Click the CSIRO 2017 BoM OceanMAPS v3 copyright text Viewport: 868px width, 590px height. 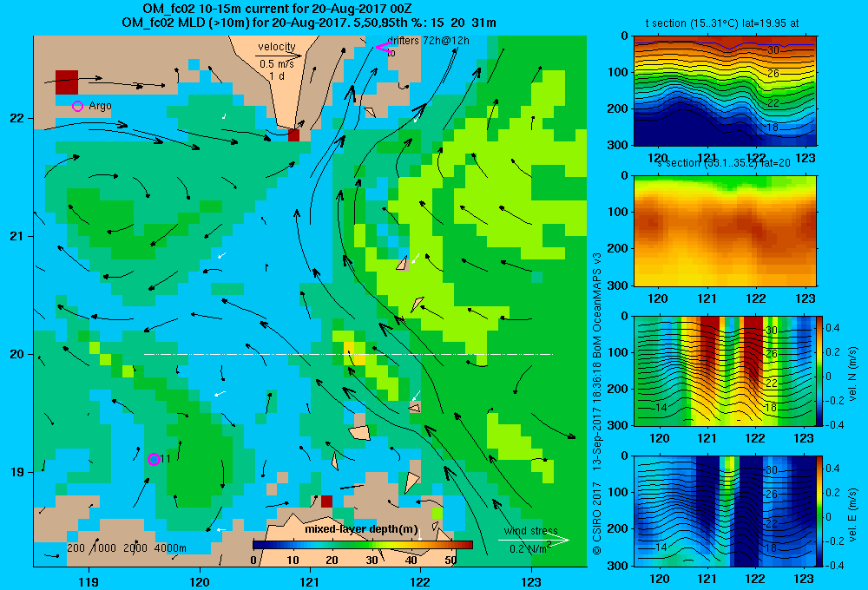[597, 404]
